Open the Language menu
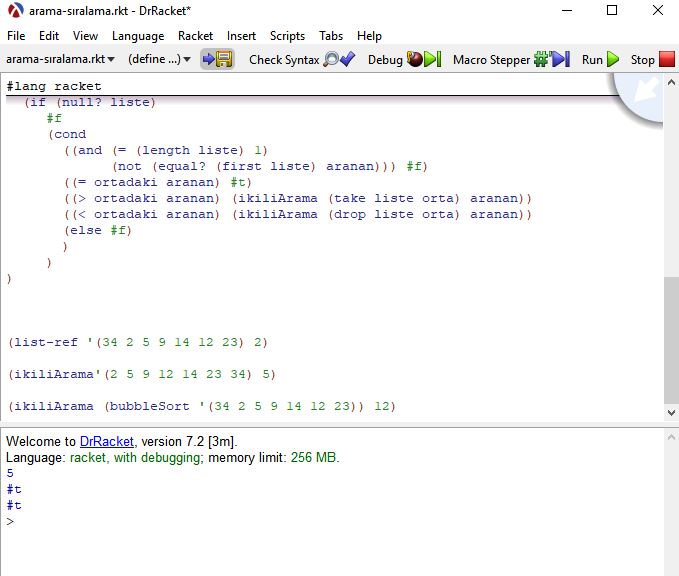Viewport: 679px width, 576px height. 138,35
